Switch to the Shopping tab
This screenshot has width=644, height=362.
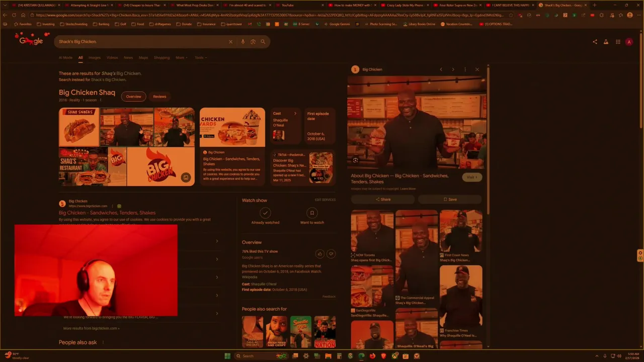point(162,58)
